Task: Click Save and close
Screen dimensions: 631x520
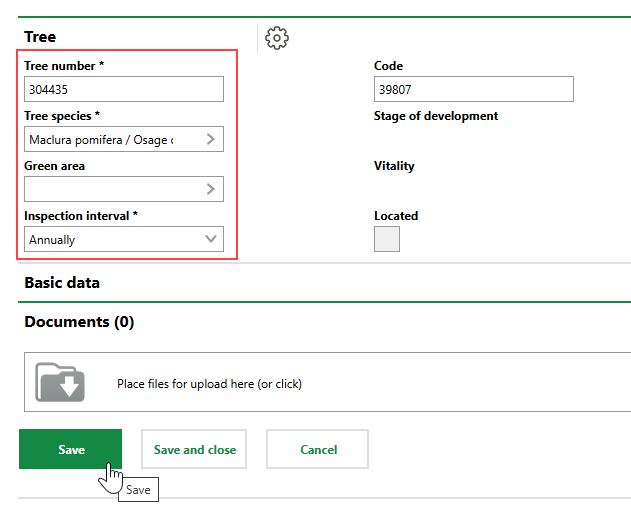Action: pyautogui.click(x=195, y=450)
